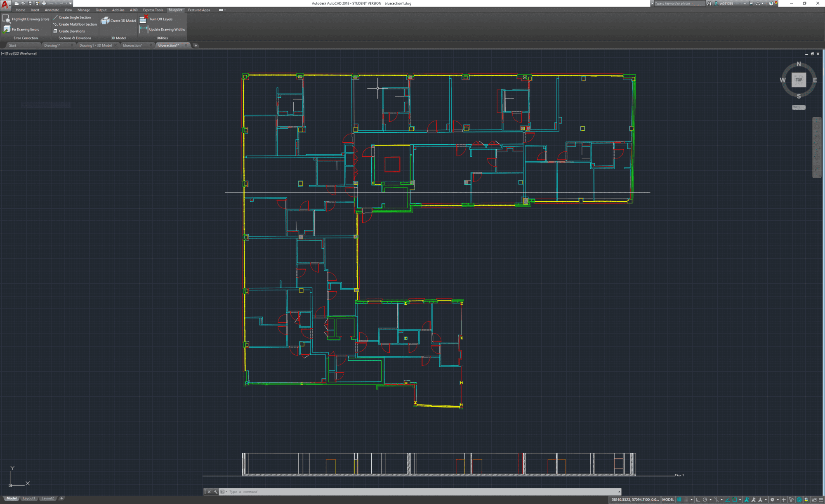Image resolution: width=825 pixels, height=504 pixels.
Task: Click the TOP face of ViewCube
Action: (799, 80)
